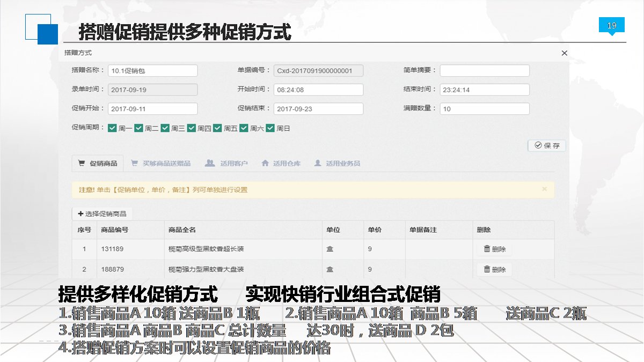
Task: Delete product row 131189
Action: [494, 249]
